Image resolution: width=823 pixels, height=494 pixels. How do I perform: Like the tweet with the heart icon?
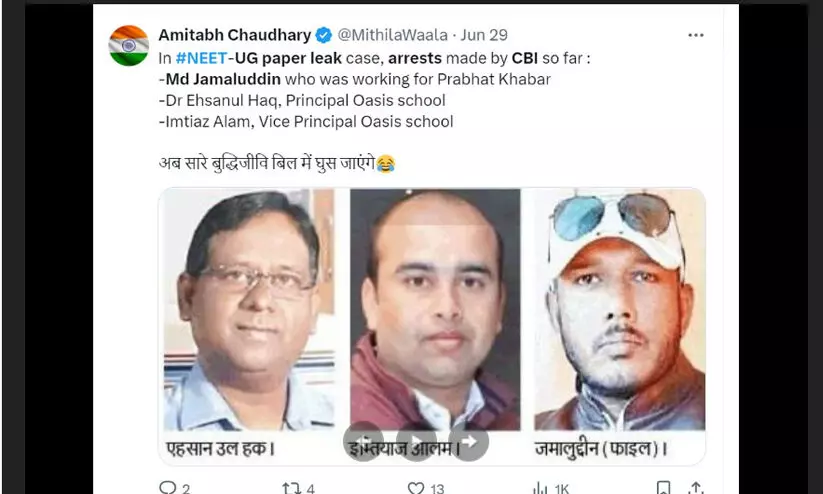tap(416, 489)
